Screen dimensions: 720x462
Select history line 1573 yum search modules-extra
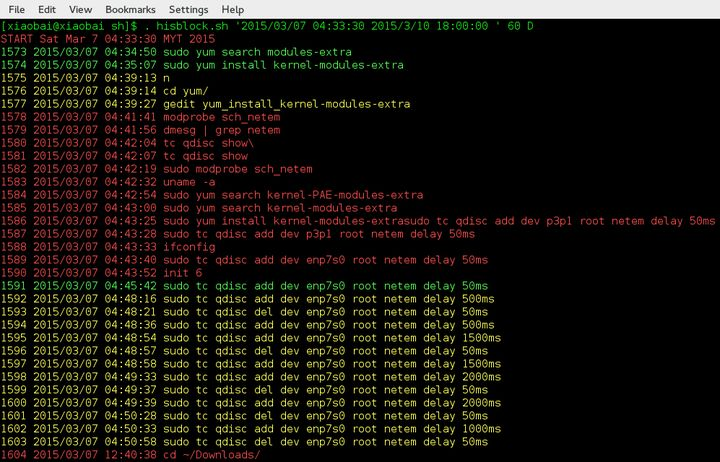[176, 52]
